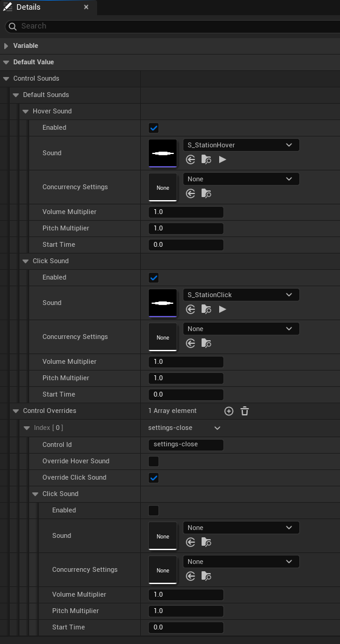Image resolution: width=340 pixels, height=644 pixels.
Task: Uncheck Override Click Sound for settings-close
Action: click(154, 478)
